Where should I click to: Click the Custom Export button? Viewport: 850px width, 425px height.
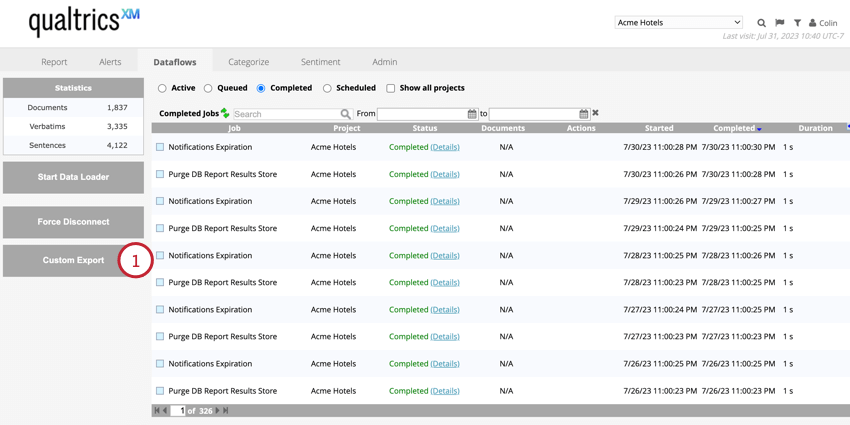(73, 260)
